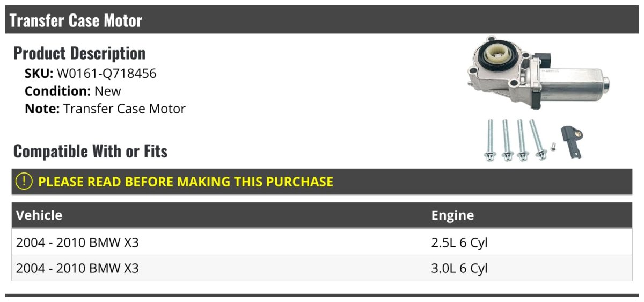644x302 pixels.
Task: Open the PLEASE READ BEFORE MAKING THIS PURCHASE notice
Action: pos(186,182)
